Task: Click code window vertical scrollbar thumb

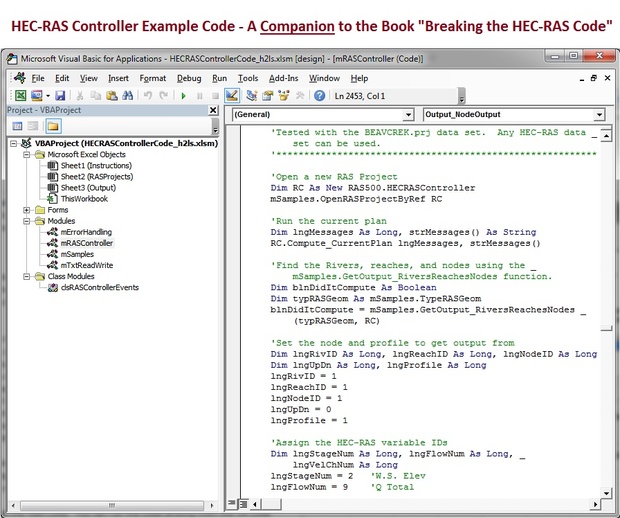Action: (x=606, y=328)
